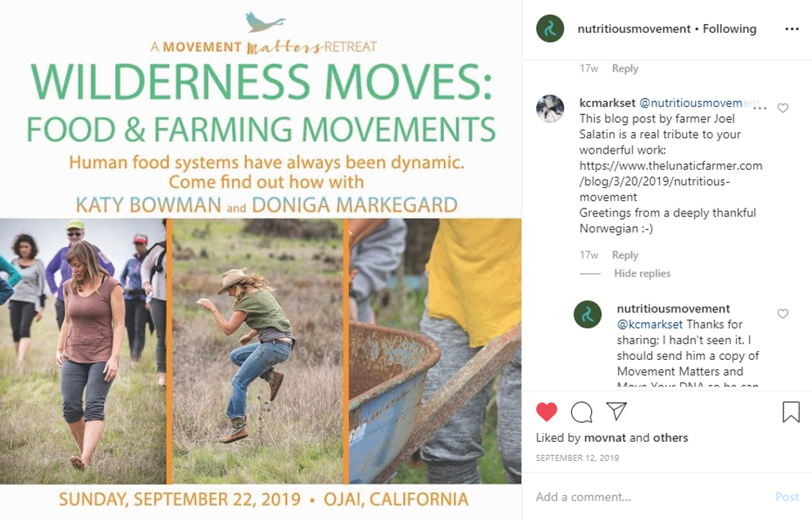The height and width of the screenshot is (520, 812).
Task: Click nutritiousmovement avatar in the reply
Action: tap(587, 314)
